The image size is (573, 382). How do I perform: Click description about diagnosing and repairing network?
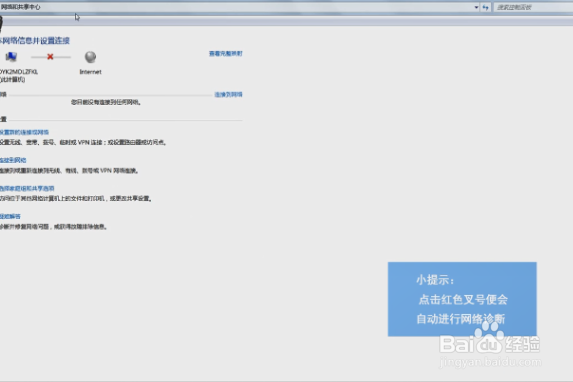click(x=53, y=227)
